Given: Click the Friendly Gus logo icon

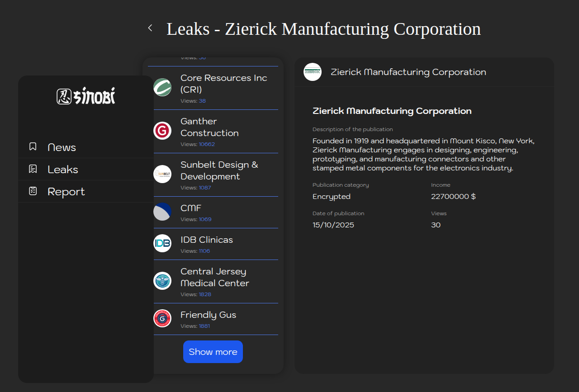Looking at the screenshot, I should [x=162, y=318].
